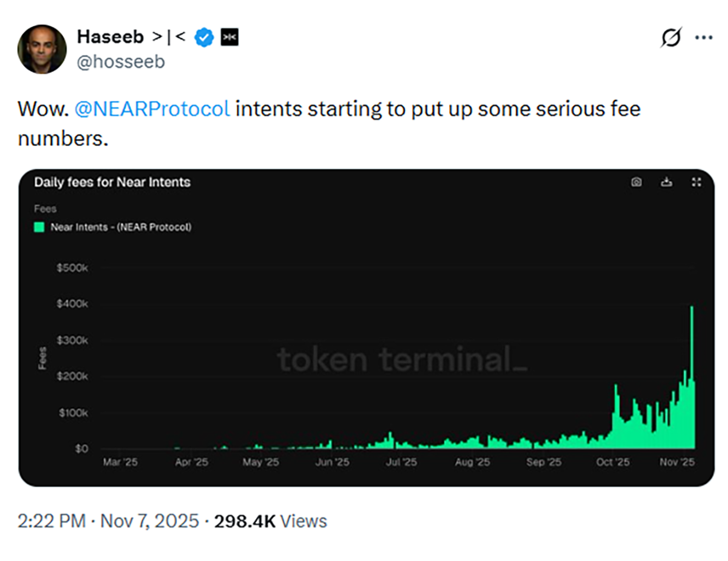Viewport: 728px width, 561px height.
Task: Open the Grok slashed-circle icon
Action: tap(671, 37)
